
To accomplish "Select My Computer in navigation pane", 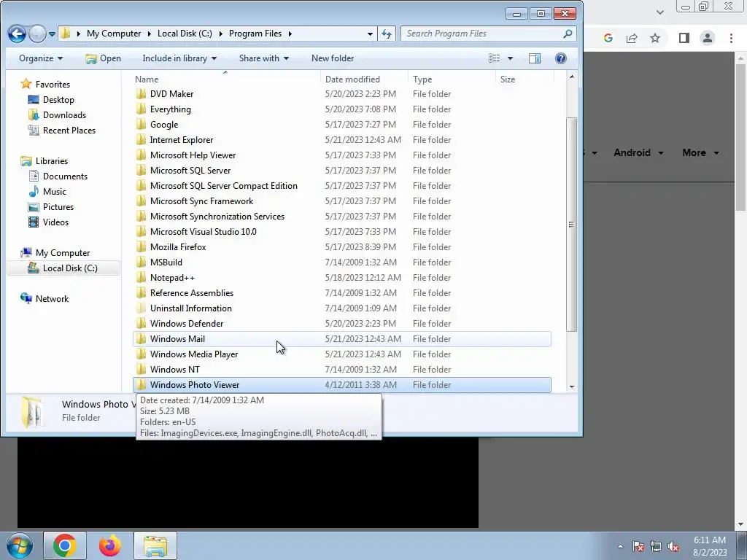I will pyautogui.click(x=63, y=253).
